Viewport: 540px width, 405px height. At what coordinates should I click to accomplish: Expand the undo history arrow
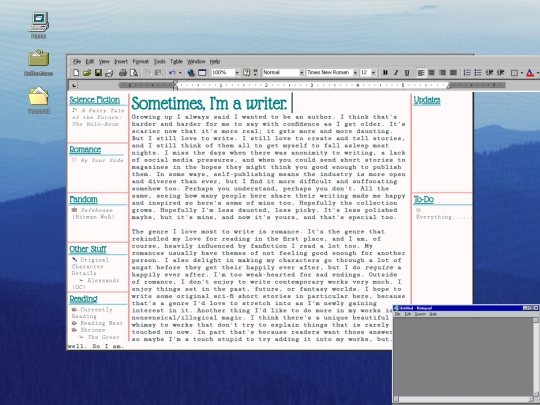pyautogui.click(x=180, y=73)
